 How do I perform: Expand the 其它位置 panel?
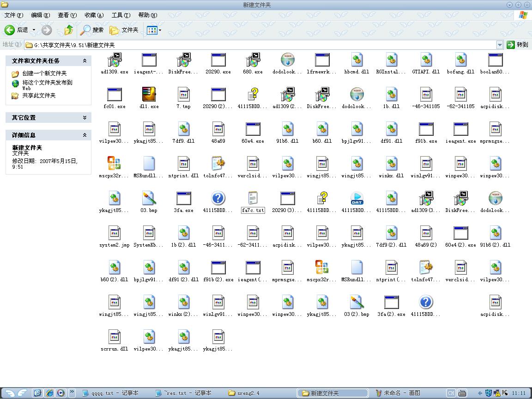pos(85,118)
